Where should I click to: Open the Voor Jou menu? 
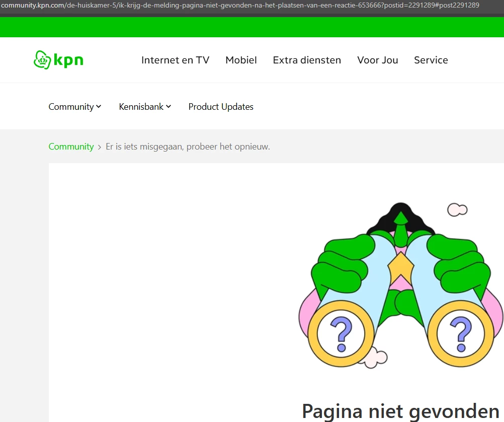coord(377,60)
